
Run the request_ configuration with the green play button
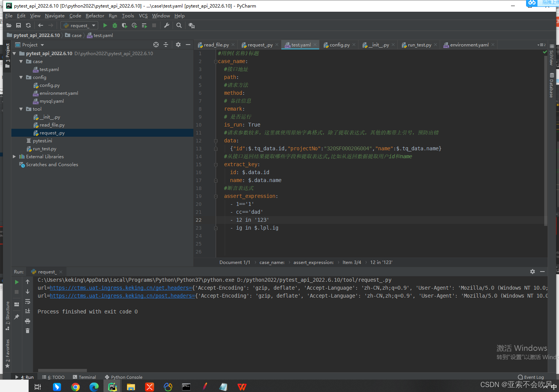click(x=105, y=25)
